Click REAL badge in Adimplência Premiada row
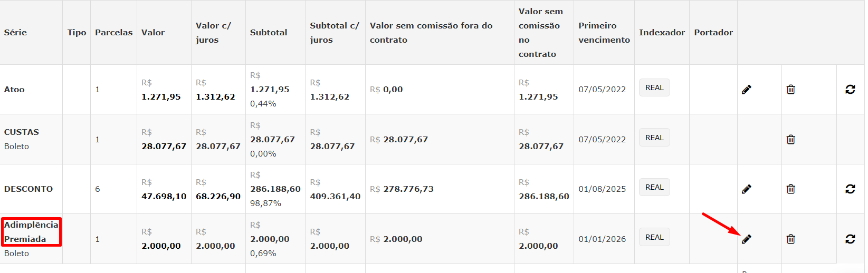Image resolution: width=868 pixels, height=273 pixels. pos(654,237)
